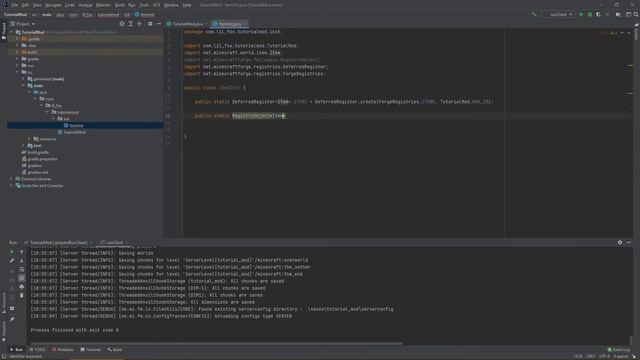Image resolution: width=640 pixels, height=360 pixels.
Task: Open the Event Log button
Action: (619, 350)
